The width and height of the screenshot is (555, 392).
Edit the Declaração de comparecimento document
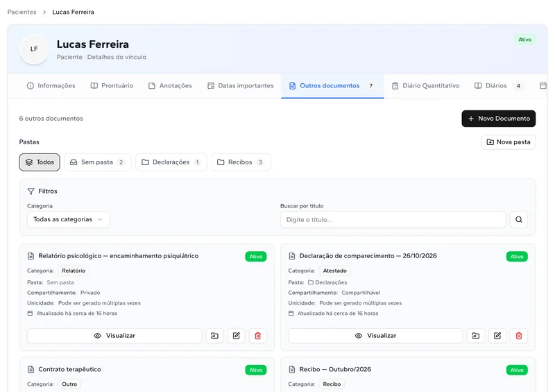pyautogui.click(x=497, y=336)
